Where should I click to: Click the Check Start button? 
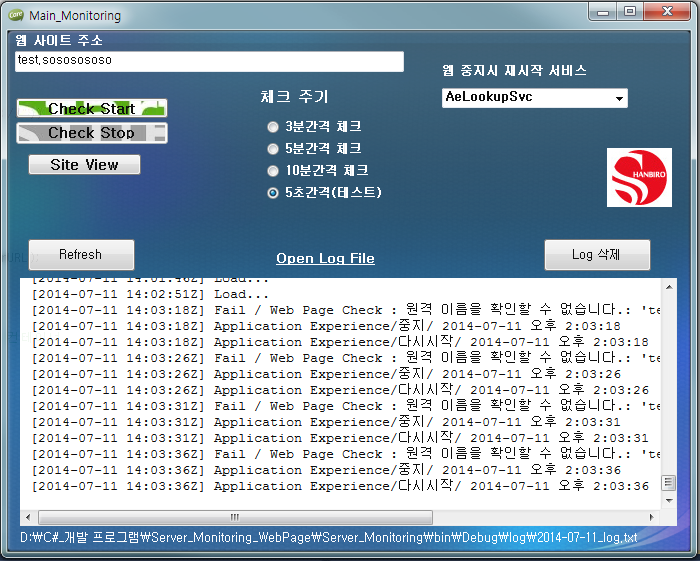coord(92,108)
